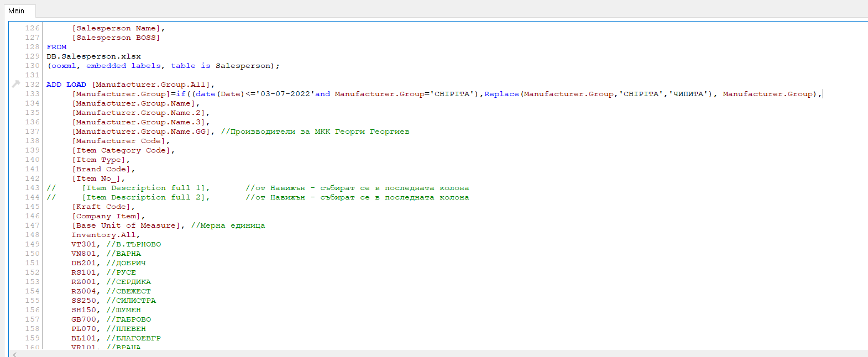Screen dimensions: 868x357
Task: Click [Manufacturer Code] field on line 138
Action: (119, 141)
